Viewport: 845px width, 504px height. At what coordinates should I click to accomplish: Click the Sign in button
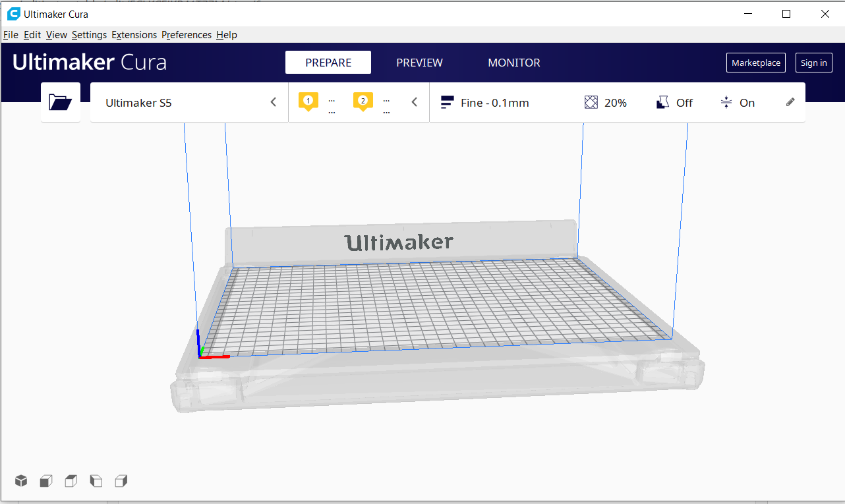pyautogui.click(x=814, y=63)
